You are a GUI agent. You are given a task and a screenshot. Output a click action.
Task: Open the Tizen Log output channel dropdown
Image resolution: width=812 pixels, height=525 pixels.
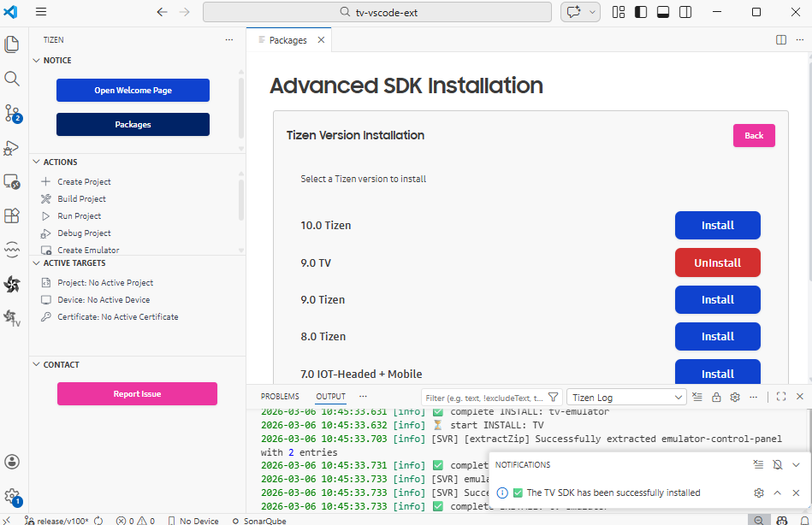626,397
